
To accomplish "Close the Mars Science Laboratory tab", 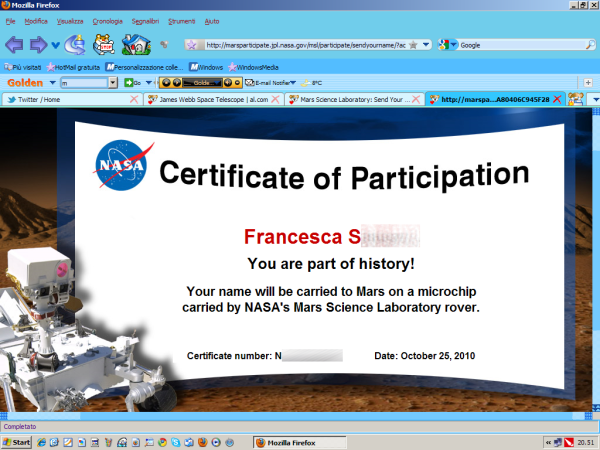I will click(x=416, y=99).
